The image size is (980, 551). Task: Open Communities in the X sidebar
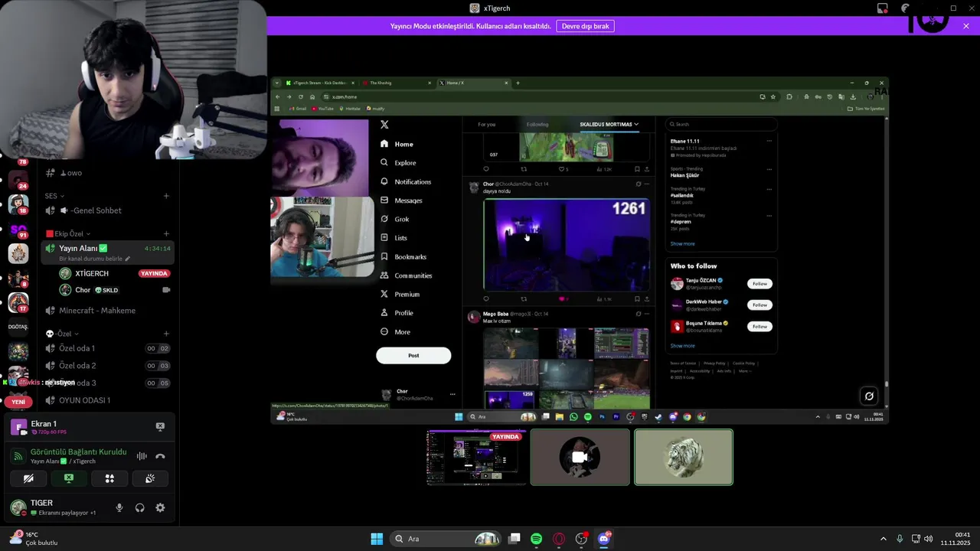tap(407, 275)
